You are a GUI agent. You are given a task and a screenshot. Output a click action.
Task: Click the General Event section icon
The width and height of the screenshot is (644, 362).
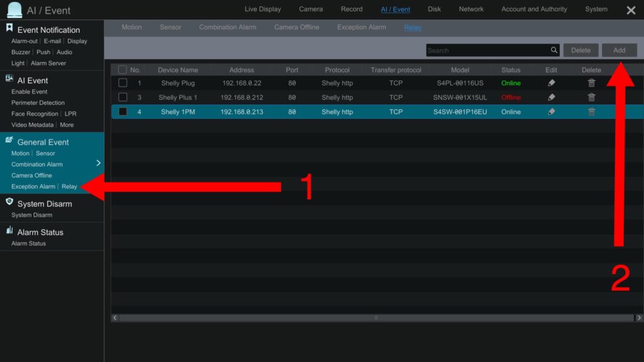tap(9, 140)
